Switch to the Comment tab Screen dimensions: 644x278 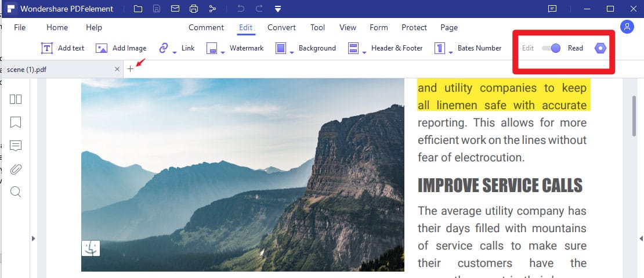206,27
